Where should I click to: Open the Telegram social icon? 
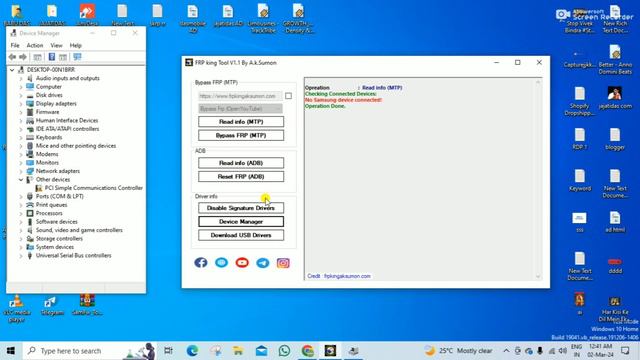coord(262,262)
